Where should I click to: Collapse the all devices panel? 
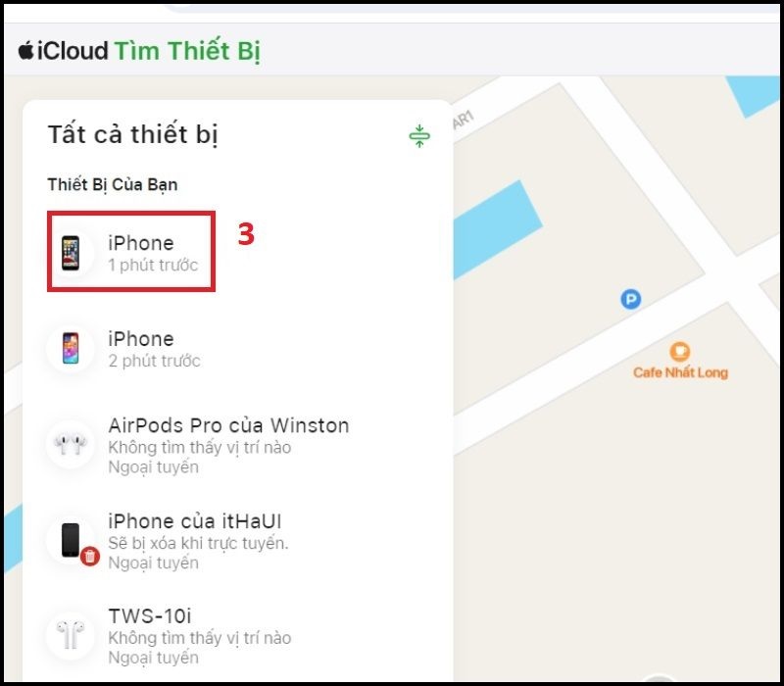point(419,136)
